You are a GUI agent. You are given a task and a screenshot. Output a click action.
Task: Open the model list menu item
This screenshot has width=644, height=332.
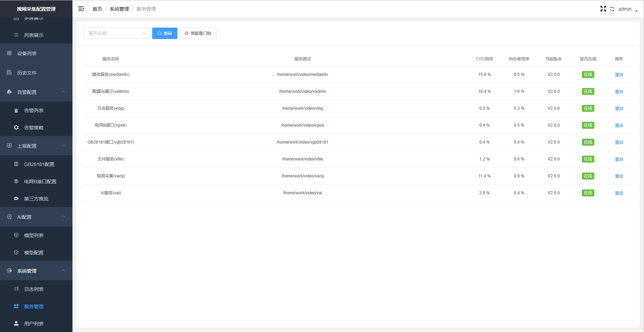(x=34, y=235)
